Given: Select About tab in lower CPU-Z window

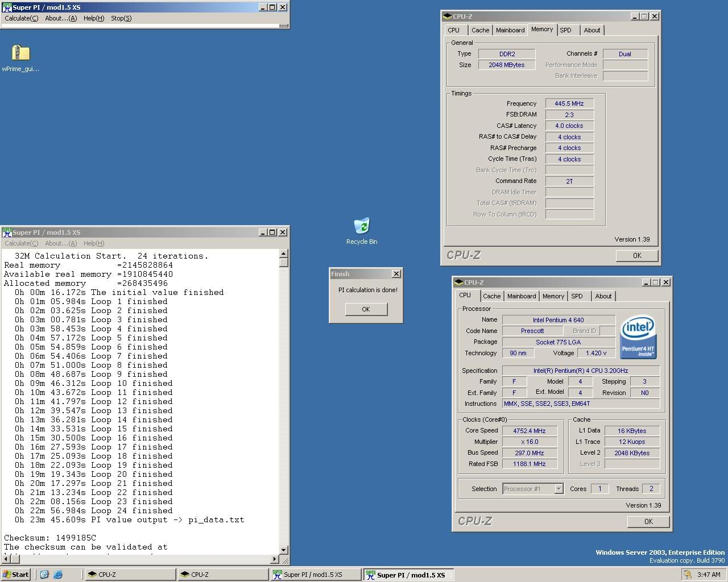Looking at the screenshot, I should (603, 296).
